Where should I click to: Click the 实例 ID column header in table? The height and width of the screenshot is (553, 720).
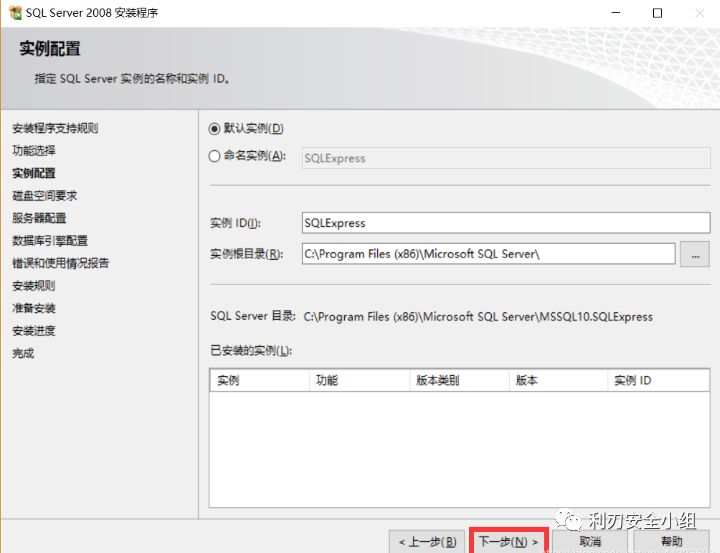coord(657,381)
